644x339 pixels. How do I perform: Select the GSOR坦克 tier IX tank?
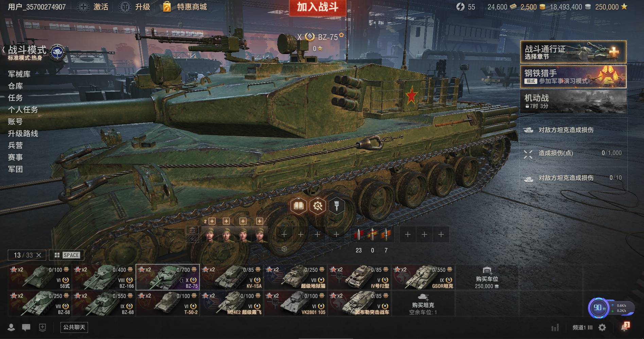tap(423, 277)
